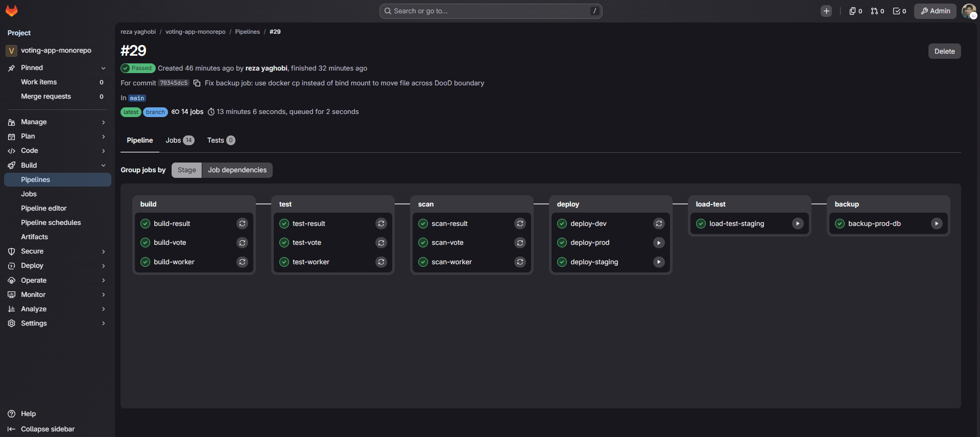Delete pipeline #29
980x437 pixels.
[x=944, y=51]
